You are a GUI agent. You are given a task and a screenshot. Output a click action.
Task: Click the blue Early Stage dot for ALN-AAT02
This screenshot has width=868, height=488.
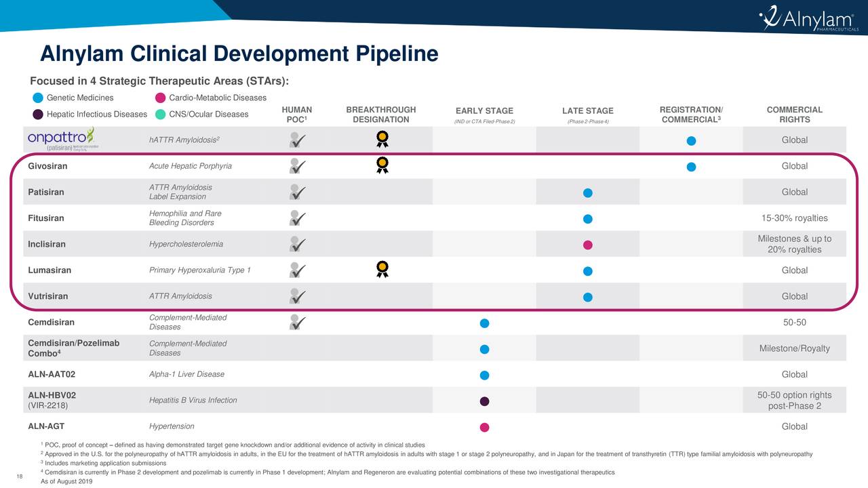[484, 375]
